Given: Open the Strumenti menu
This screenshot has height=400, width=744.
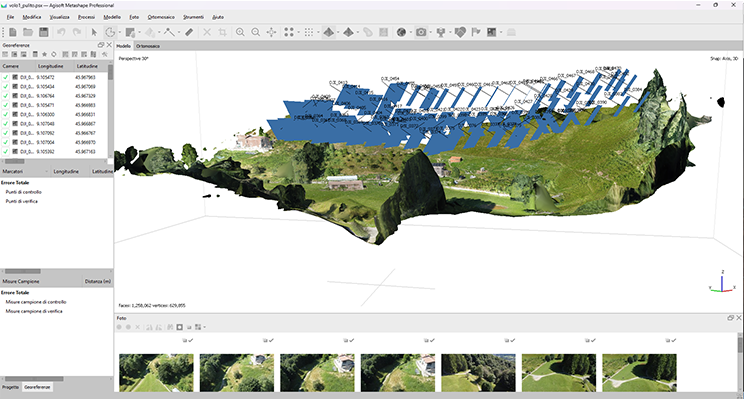Looking at the screenshot, I should (193, 17).
